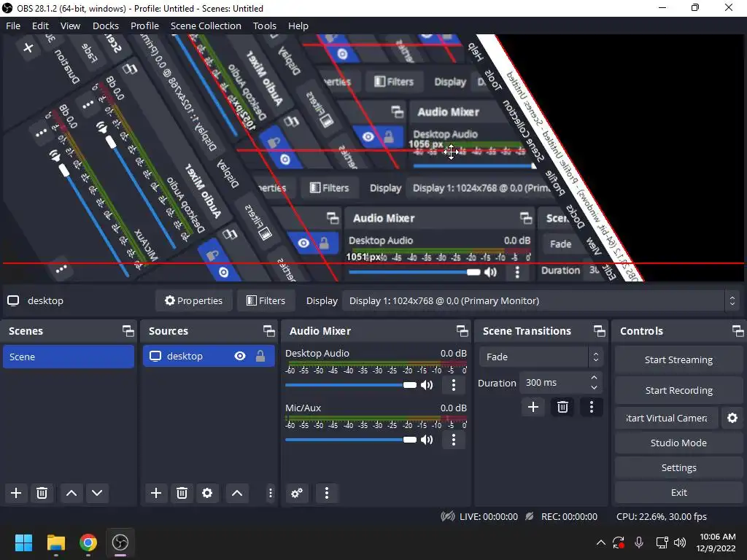Open volume tray icon
The width and height of the screenshot is (747, 560).
[x=681, y=542]
